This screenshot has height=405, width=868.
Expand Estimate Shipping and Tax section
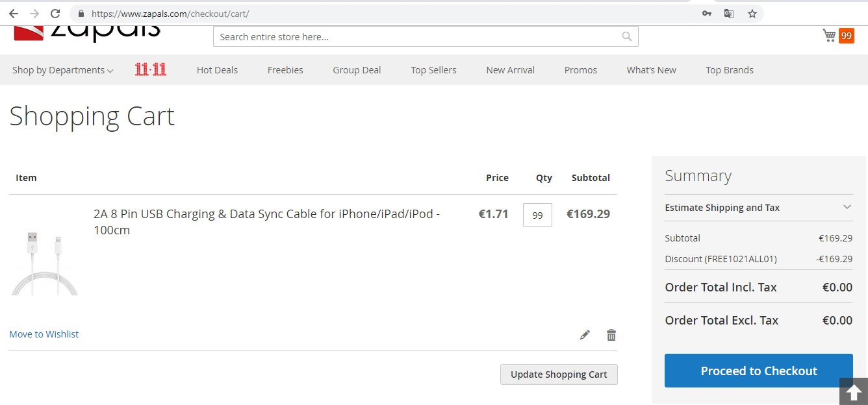[x=758, y=208]
